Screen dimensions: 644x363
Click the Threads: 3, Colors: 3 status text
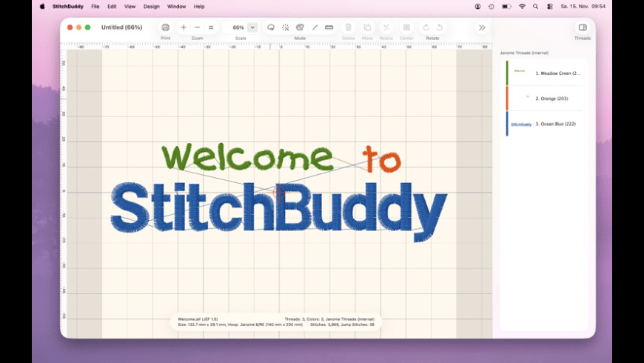click(x=329, y=319)
